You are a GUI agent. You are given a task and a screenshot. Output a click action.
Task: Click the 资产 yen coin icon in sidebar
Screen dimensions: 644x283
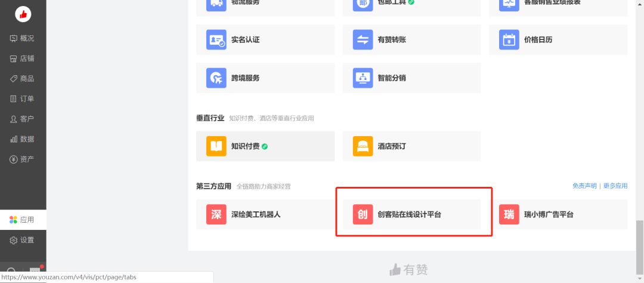point(14,159)
